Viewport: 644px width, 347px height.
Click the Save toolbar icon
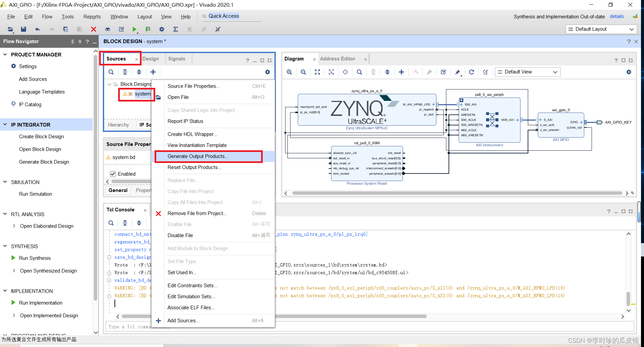[23, 29]
